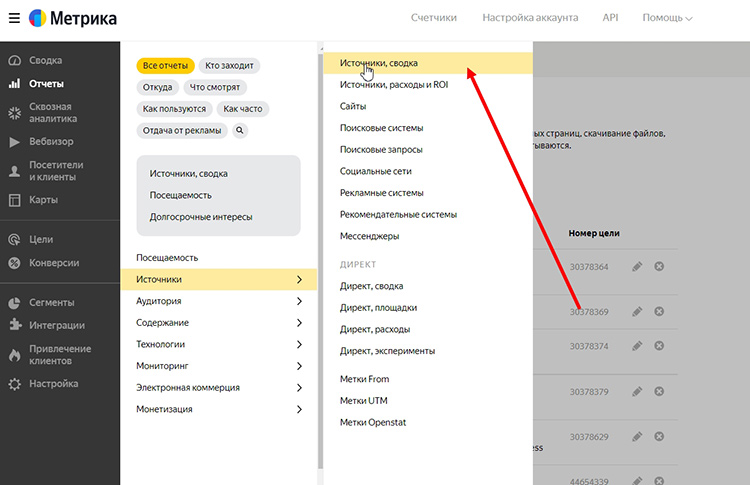Image resolution: width=750 pixels, height=485 pixels.
Task: Open the Метки UTM report
Action: (364, 401)
